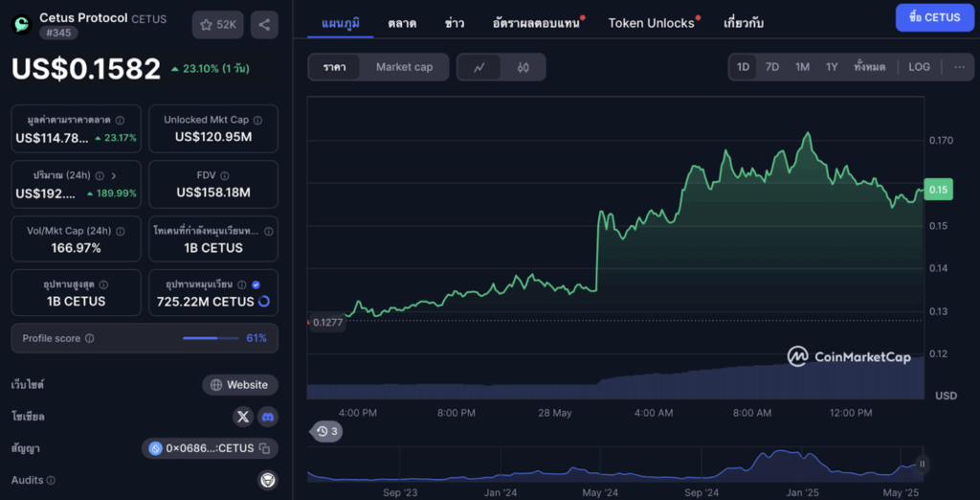Click the audit shield icon

point(268,480)
